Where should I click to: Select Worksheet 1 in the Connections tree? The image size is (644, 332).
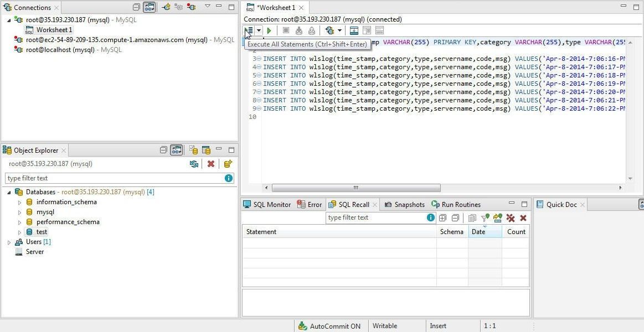coord(54,29)
